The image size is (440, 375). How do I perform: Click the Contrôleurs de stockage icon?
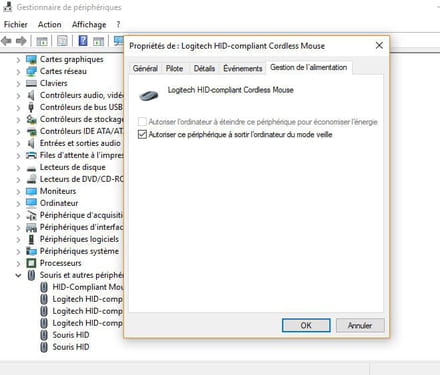click(x=31, y=119)
